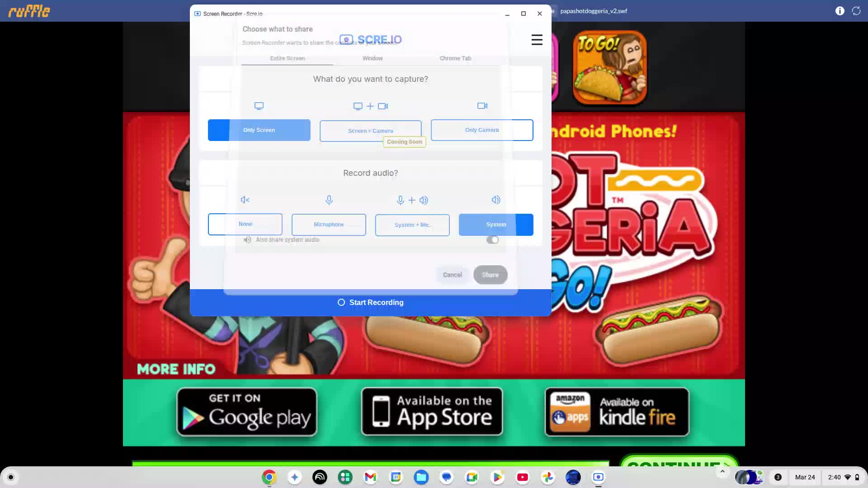Click the Start Recording button

point(370,302)
